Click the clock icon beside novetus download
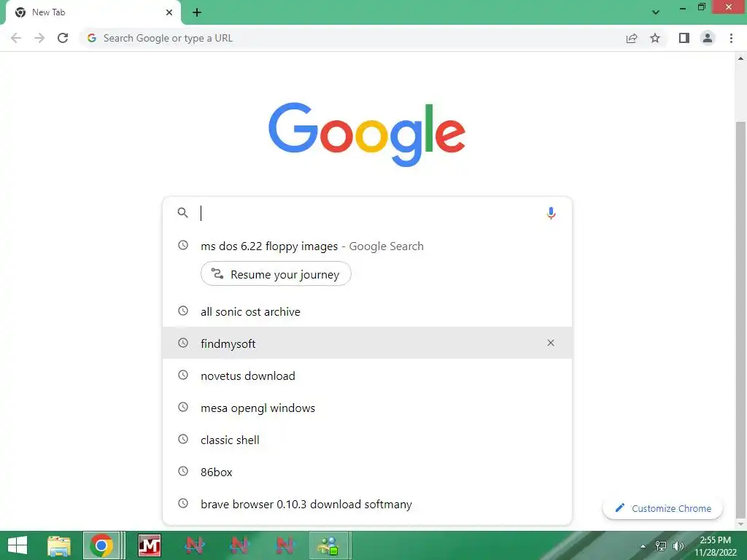This screenshot has width=747, height=560. click(183, 375)
